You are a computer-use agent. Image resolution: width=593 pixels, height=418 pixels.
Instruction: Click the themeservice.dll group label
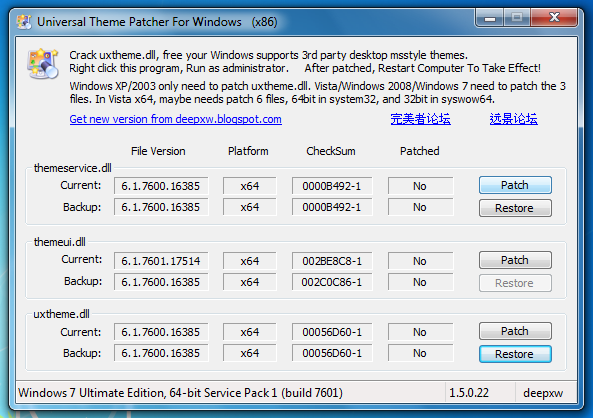point(73,168)
